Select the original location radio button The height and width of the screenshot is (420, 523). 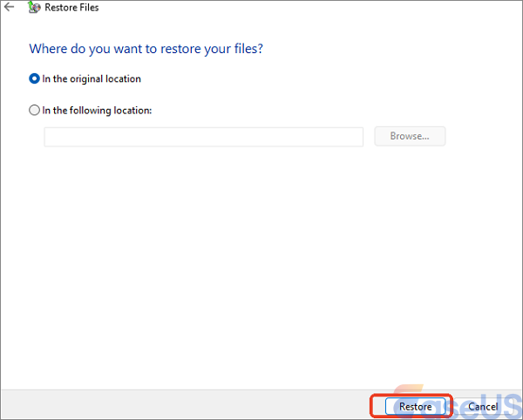[x=35, y=78]
